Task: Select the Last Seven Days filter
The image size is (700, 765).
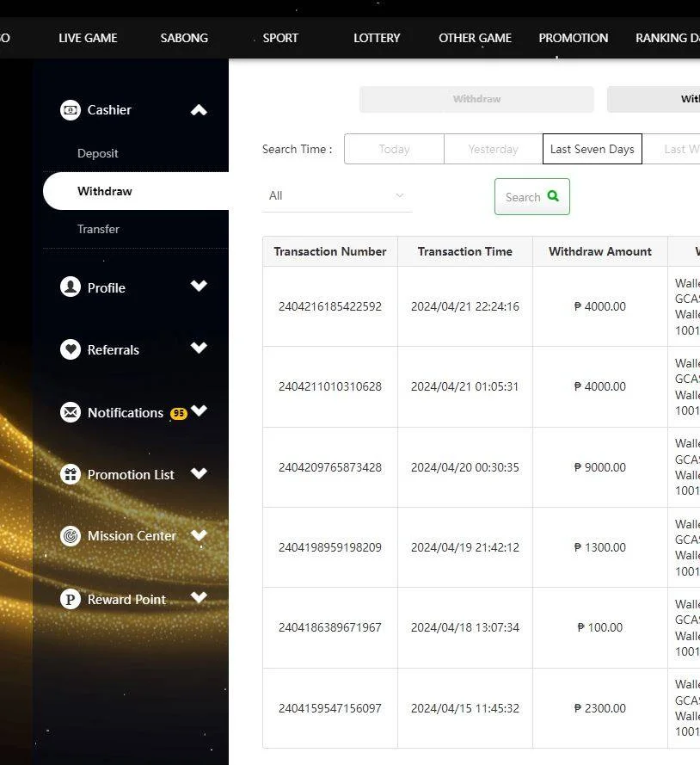Action: pyautogui.click(x=593, y=149)
